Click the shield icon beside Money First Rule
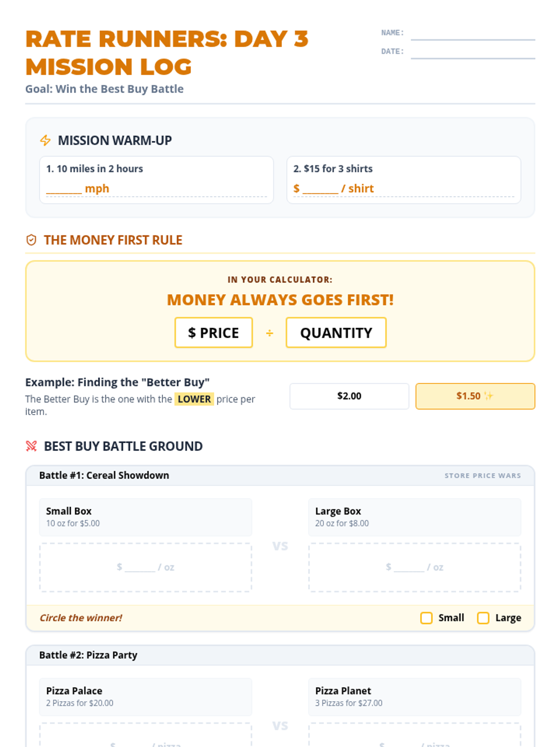The image size is (560, 747). [31, 240]
